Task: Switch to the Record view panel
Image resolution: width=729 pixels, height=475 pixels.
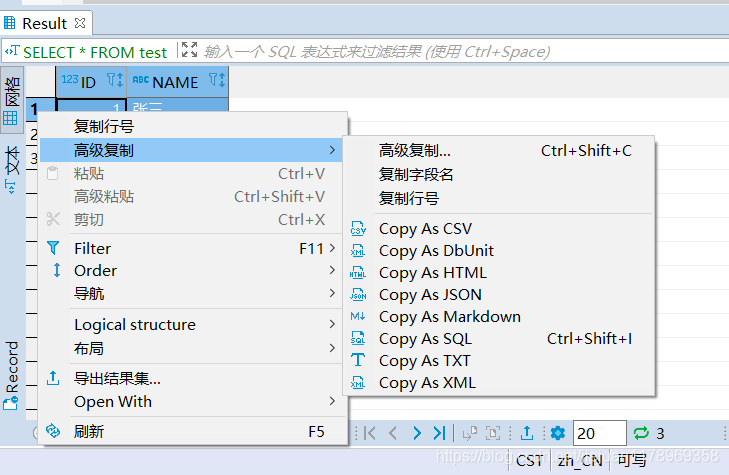Action: [11, 375]
